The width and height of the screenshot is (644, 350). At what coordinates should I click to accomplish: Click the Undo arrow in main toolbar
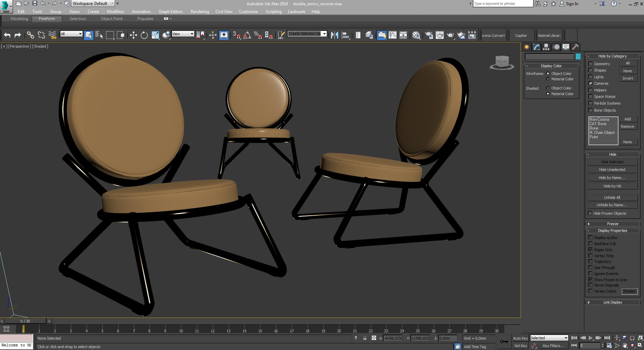coord(7,35)
